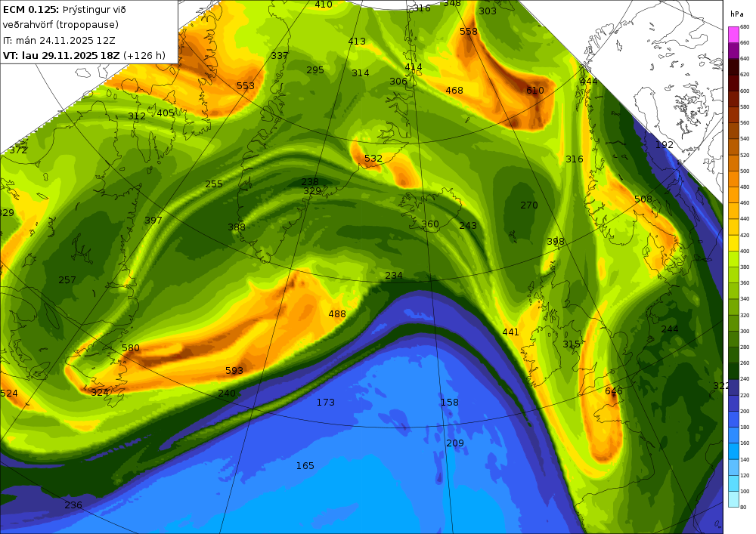Click the 413 pressure value
The image size is (756, 534).
(357, 42)
